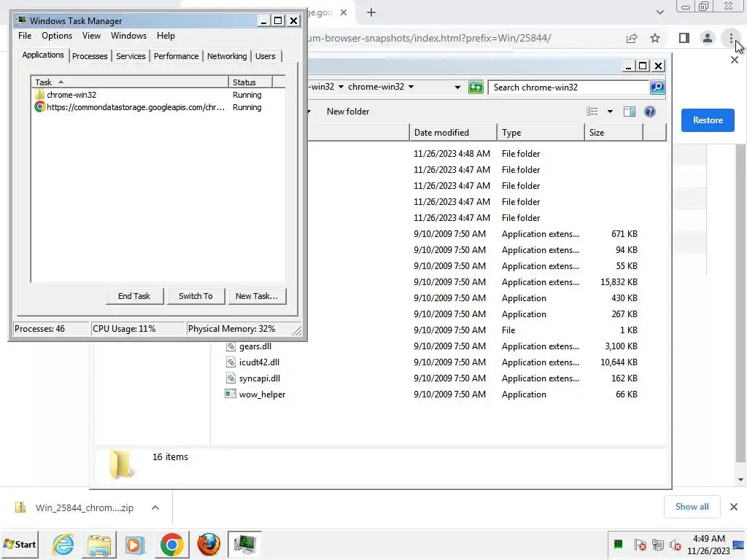Open the Windows Start menu
The height and width of the screenshot is (560, 747).
point(20,544)
